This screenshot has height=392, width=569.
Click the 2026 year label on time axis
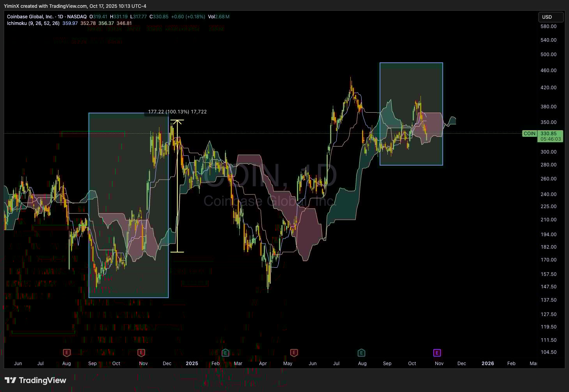pyautogui.click(x=488, y=363)
